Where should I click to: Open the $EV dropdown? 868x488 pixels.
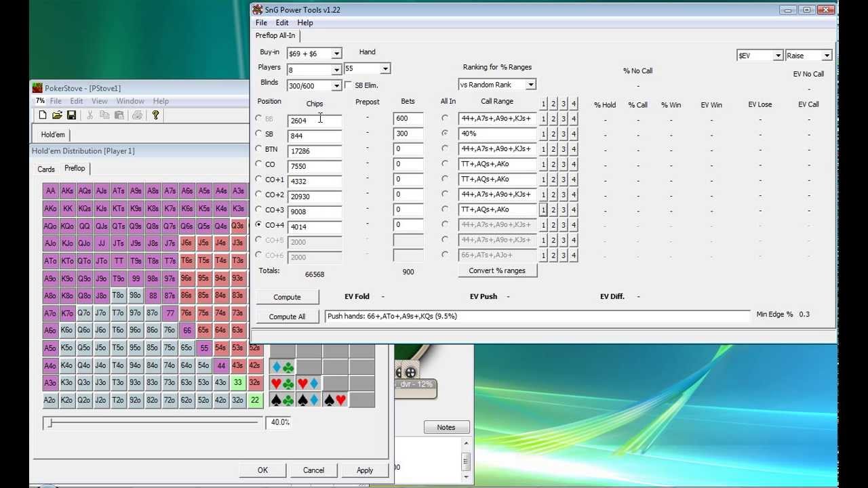(778, 56)
